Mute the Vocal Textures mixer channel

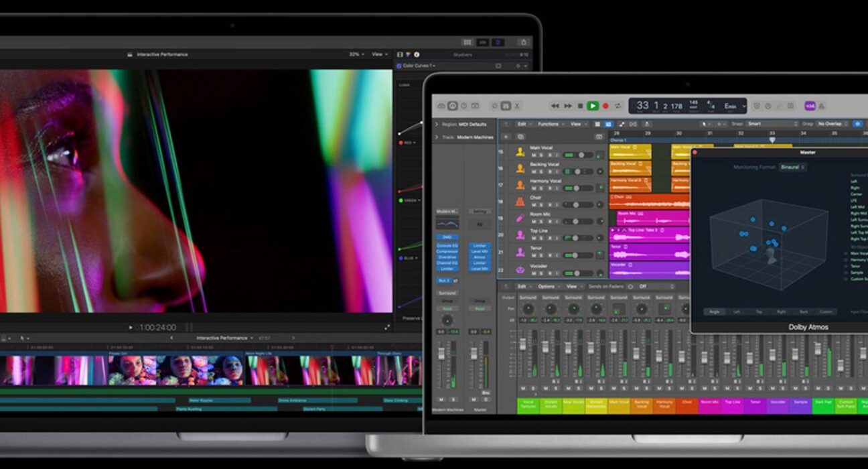[x=524, y=389]
